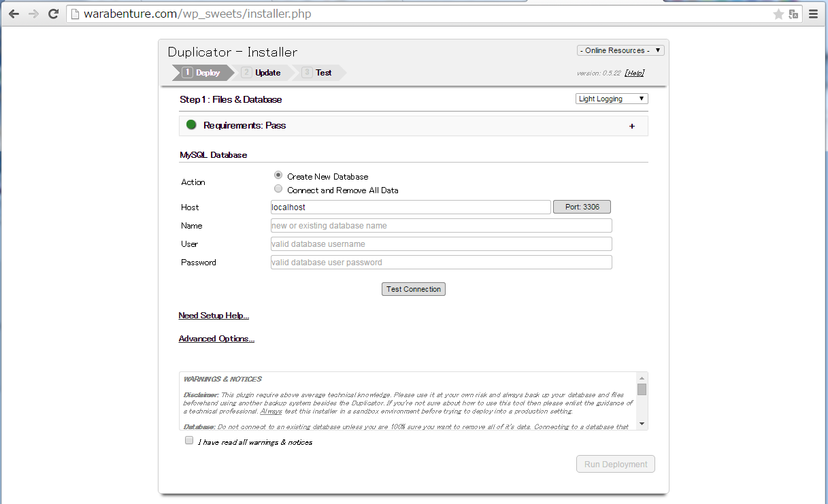The height and width of the screenshot is (504, 828).
Task: Click the Test Connection button
Action: [414, 289]
